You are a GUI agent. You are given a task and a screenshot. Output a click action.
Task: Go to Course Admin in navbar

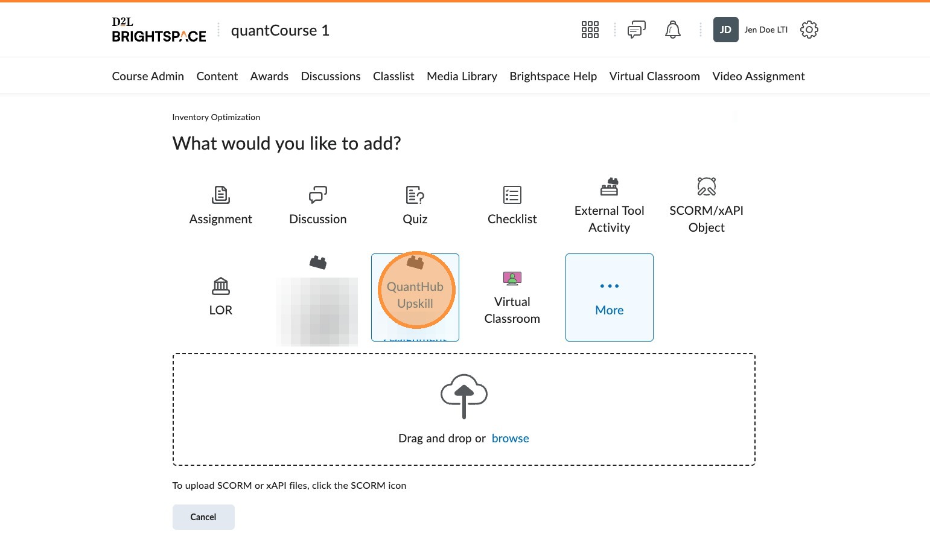[x=148, y=76]
